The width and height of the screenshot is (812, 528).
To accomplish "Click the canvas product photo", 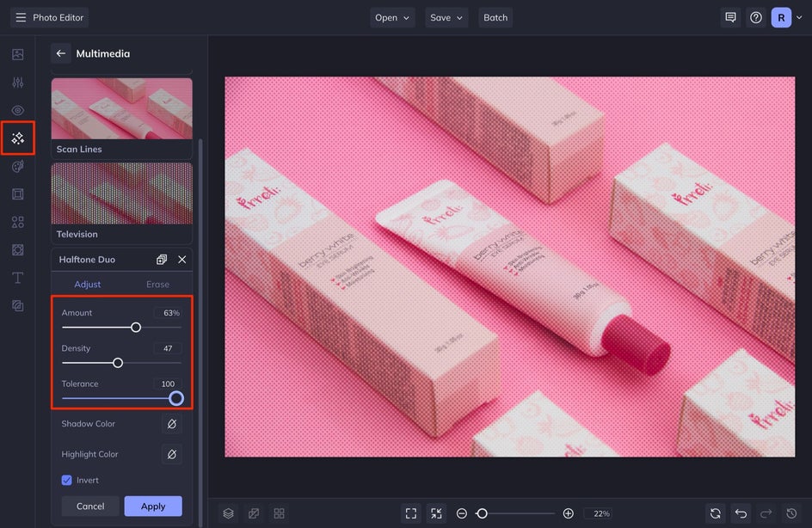I will [509, 267].
